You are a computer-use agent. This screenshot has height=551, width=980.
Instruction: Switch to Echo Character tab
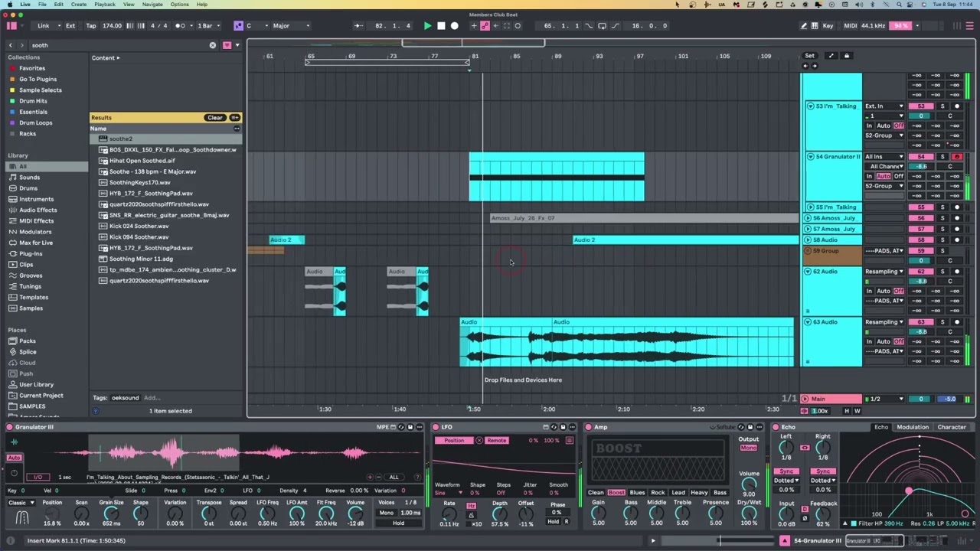[952, 427]
